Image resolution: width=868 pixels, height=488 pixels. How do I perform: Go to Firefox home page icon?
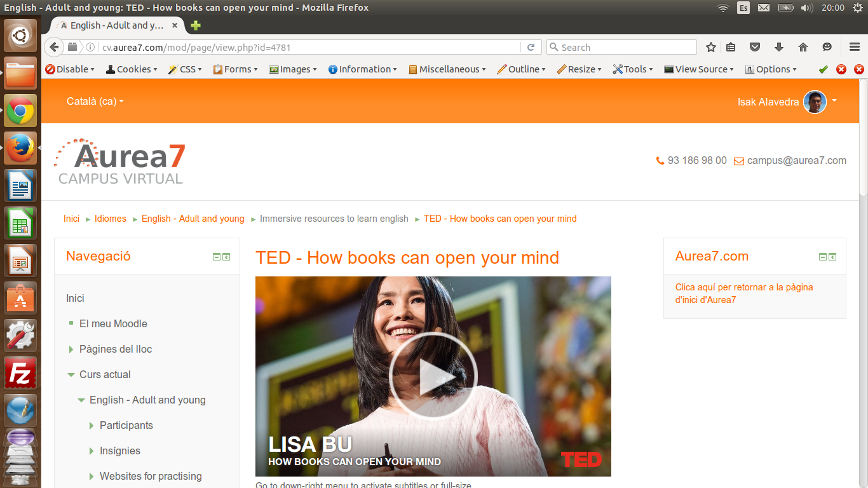[803, 47]
